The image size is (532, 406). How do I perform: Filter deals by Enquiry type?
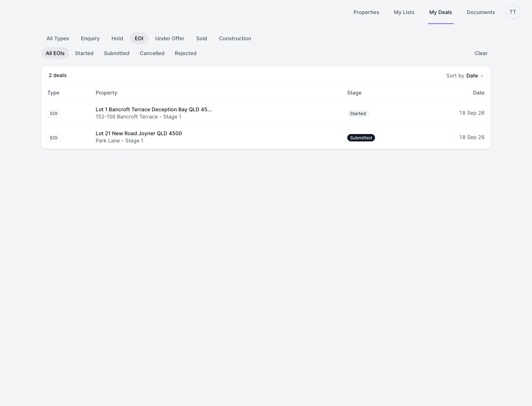tap(90, 38)
